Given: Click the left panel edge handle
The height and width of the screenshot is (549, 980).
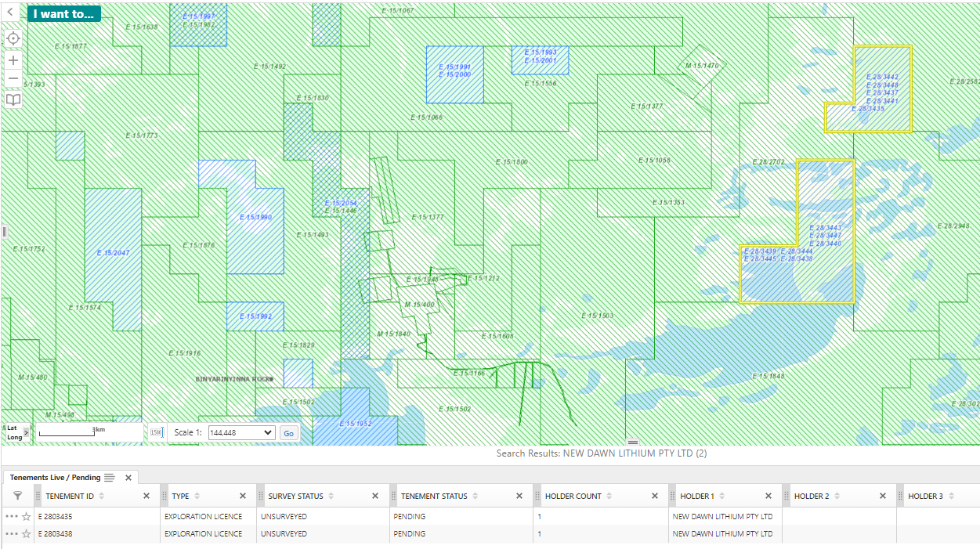Looking at the screenshot, I should (3, 231).
